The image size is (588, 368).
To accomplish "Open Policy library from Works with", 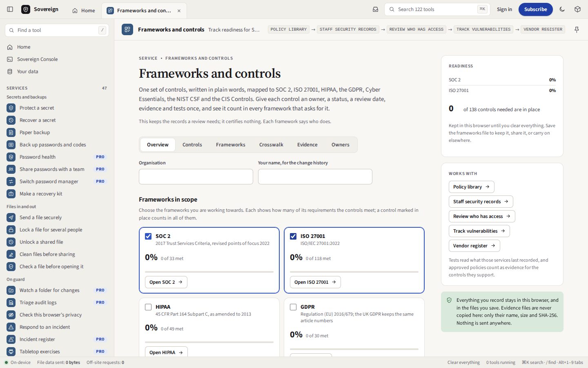I will (472, 187).
